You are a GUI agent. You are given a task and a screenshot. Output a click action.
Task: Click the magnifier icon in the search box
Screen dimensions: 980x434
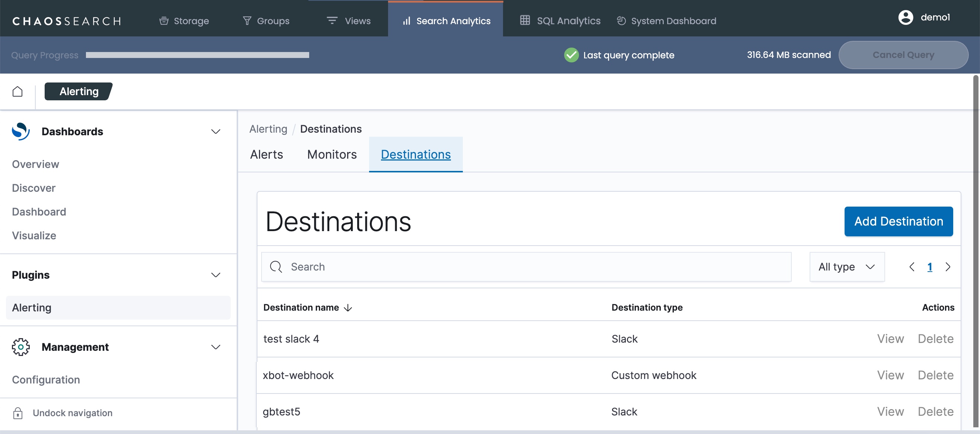[276, 267]
